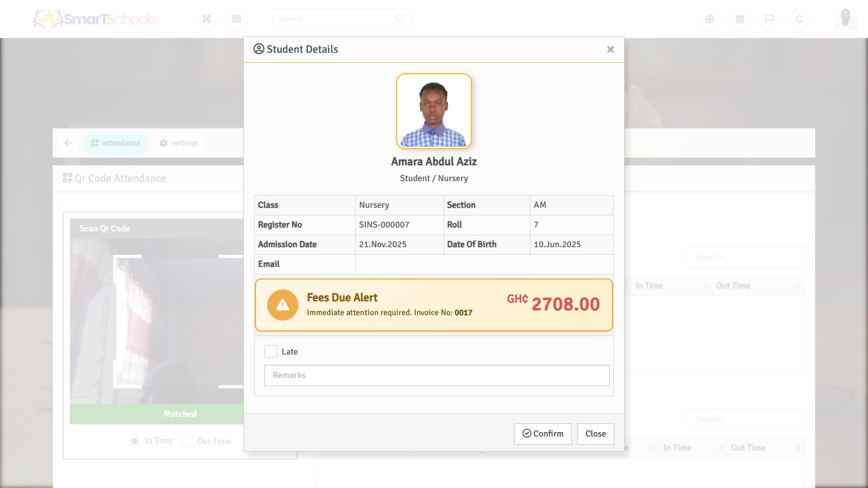Image resolution: width=868 pixels, height=488 pixels.
Task: Switch to the attendance tab
Action: [116, 143]
